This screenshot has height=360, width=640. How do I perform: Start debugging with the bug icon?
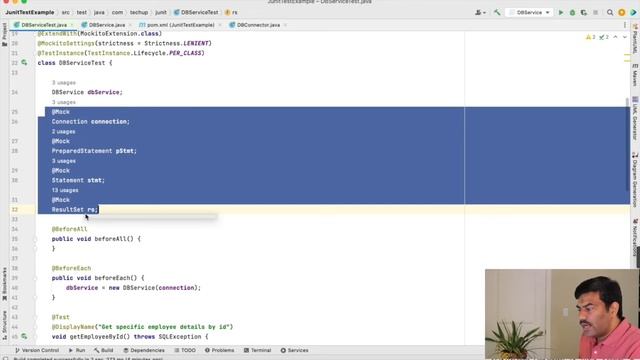pos(572,13)
